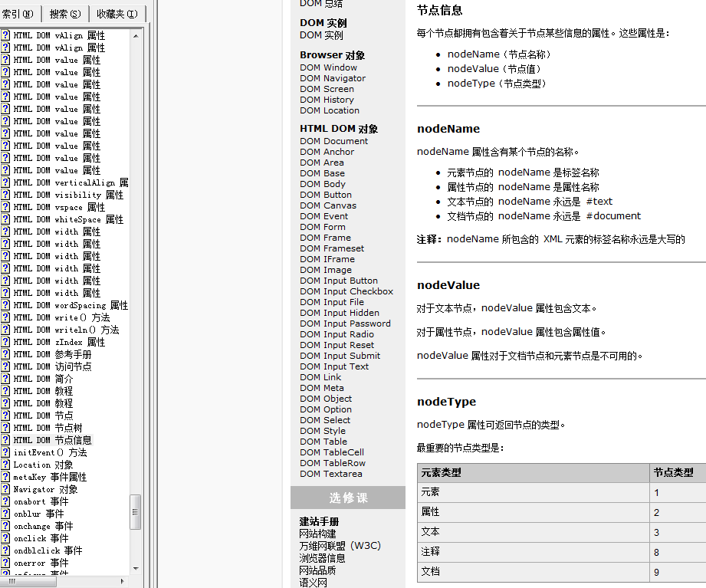The height and width of the screenshot is (588, 706).
Task: Follow the '万维网联盟 (W3C)' link
Action: coord(340,546)
